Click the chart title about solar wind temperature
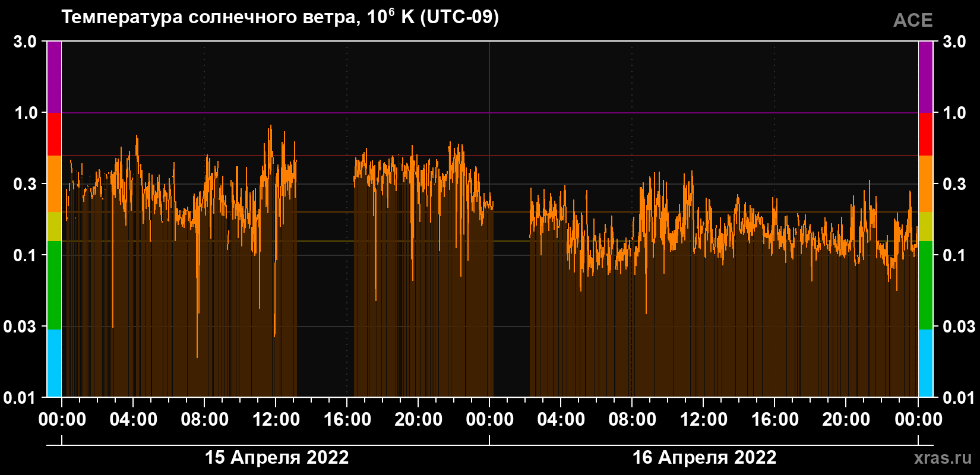 280,17
